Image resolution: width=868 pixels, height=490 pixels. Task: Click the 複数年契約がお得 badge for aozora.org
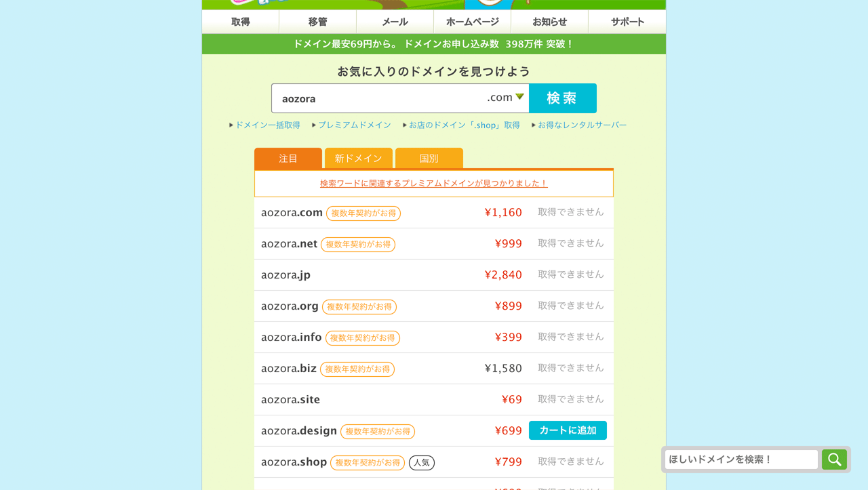coord(359,307)
